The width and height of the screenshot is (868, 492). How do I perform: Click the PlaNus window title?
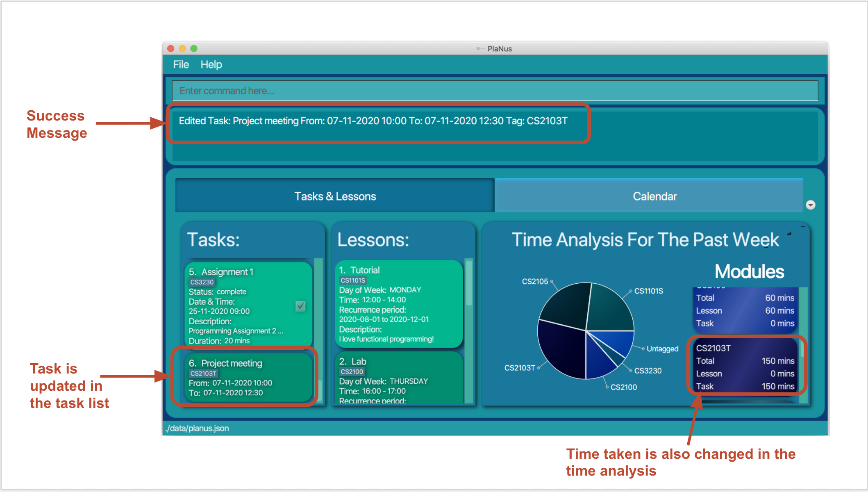point(499,49)
